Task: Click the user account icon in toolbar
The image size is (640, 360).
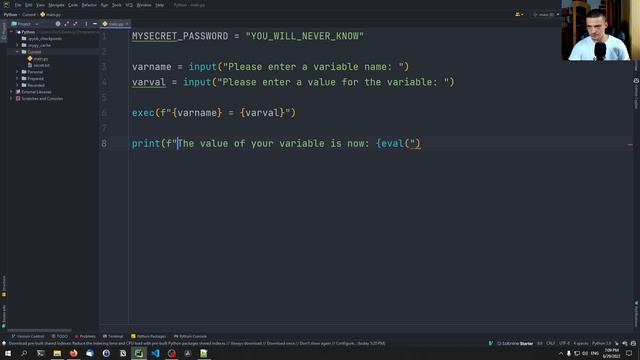Action: point(519,14)
